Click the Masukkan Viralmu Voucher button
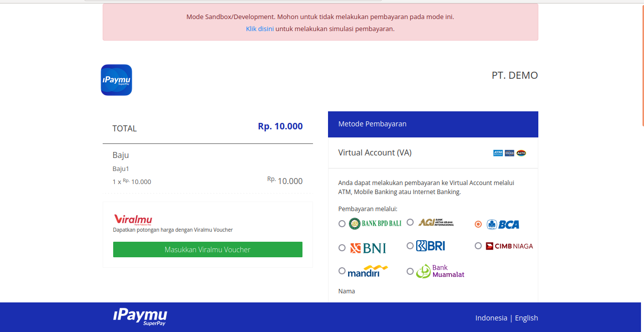The width and height of the screenshot is (644, 332). tap(208, 250)
